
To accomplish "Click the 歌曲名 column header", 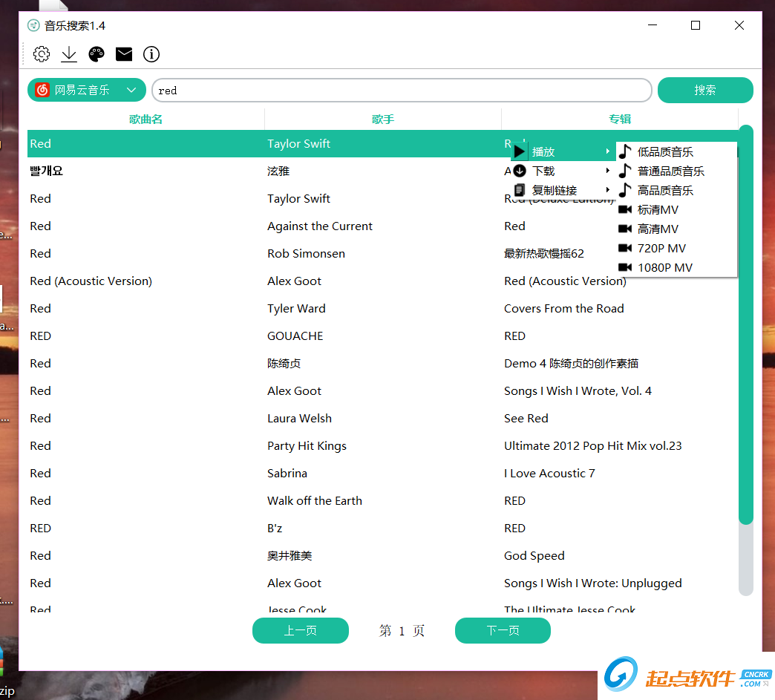I will (x=145, y=119).
